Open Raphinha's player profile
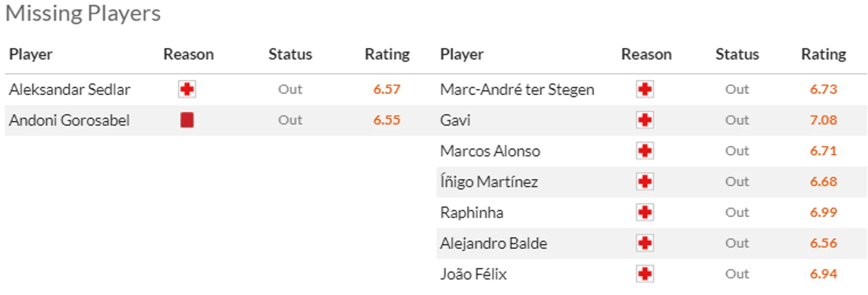 (x=471, y=212)
